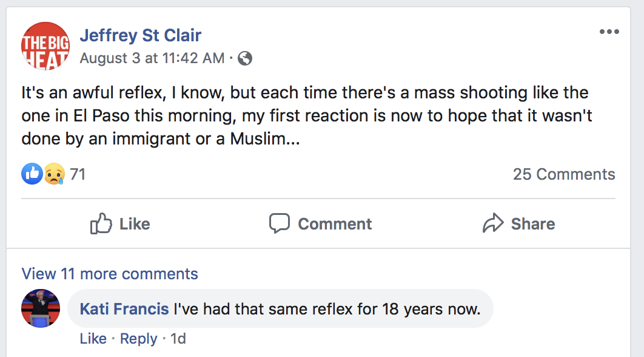Viewport: 644px width, 357px height.
Task: Open the 25 Comments link
Action: pos(563,174)
